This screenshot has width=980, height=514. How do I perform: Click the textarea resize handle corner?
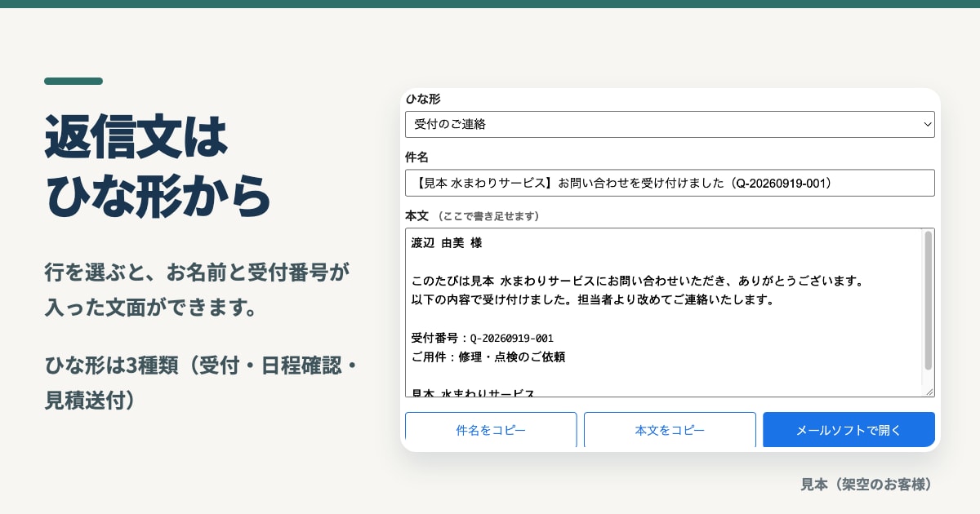pyautogui.click(x=929, y=392)
